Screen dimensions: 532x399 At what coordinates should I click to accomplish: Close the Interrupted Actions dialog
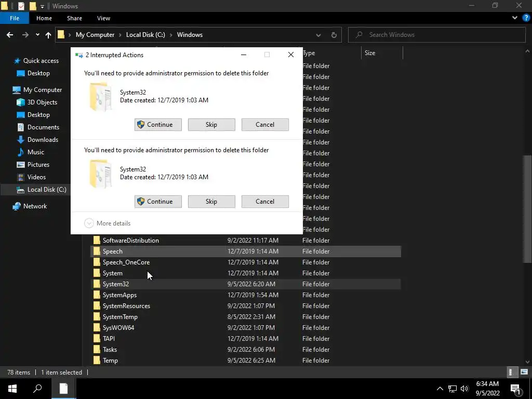pyautogui.click(x=291, y=55)
